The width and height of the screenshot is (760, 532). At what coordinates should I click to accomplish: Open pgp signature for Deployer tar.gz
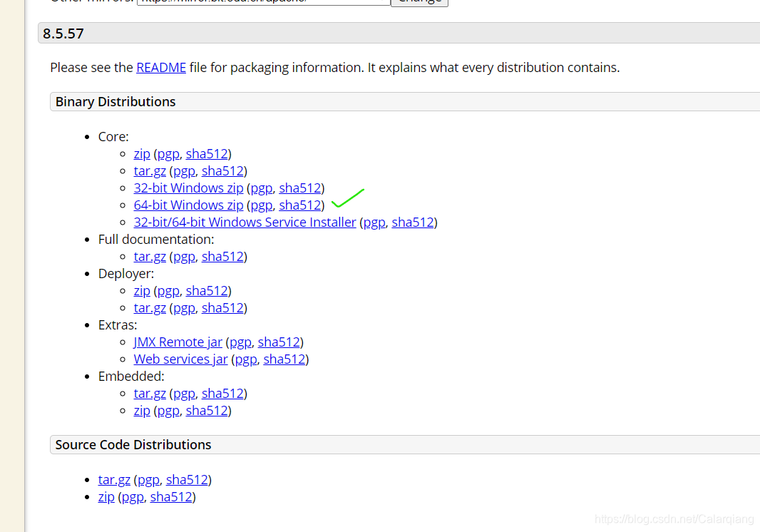point(184,308)
